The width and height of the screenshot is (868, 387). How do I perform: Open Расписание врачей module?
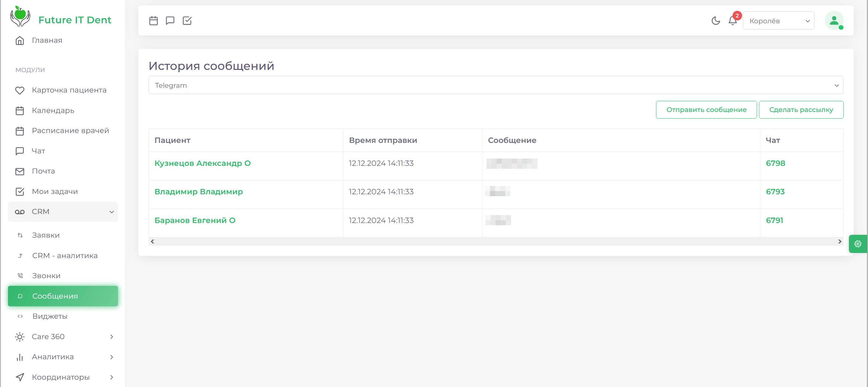click(x=70, y=131)
